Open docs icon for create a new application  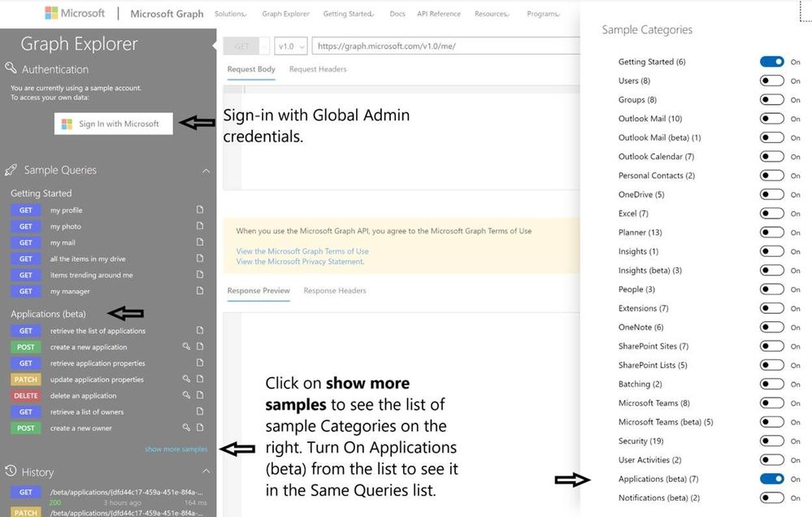pyautogui.click(x=200, y=346)
